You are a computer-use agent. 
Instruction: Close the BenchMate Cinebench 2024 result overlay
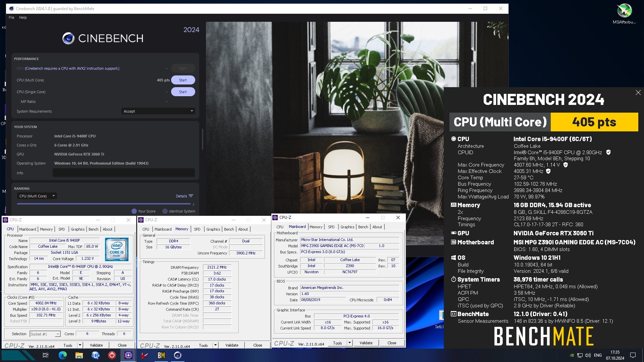pyautogui.click(x=638, y=93)
